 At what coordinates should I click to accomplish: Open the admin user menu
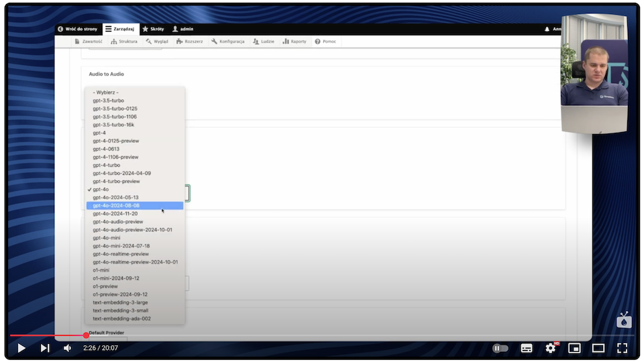182,29
